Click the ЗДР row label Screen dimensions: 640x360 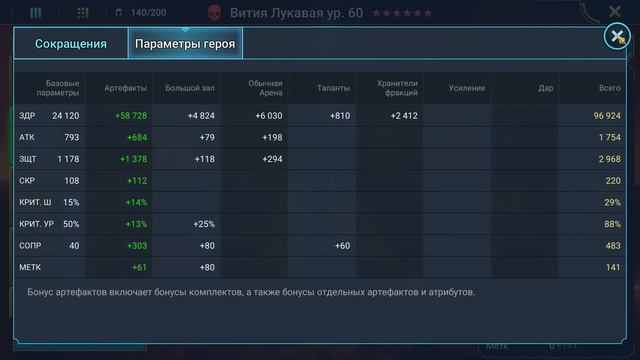coord(27,116)
